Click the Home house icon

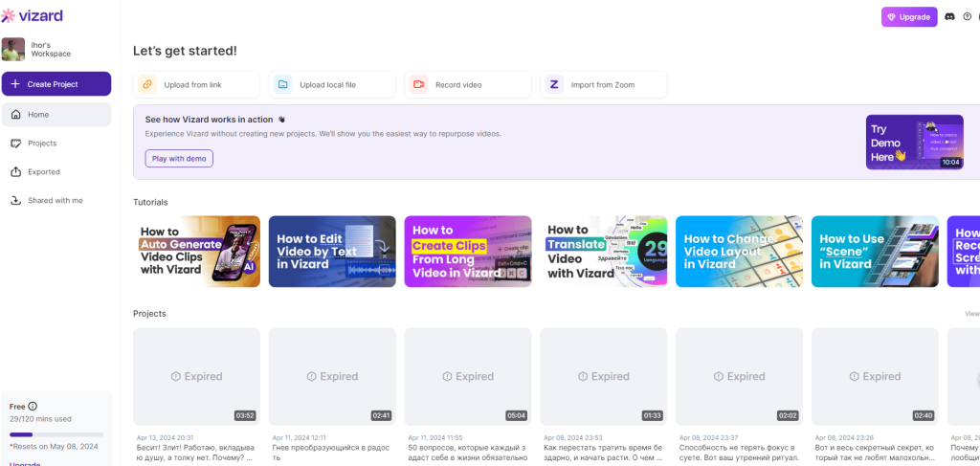[x=16, y=114]
